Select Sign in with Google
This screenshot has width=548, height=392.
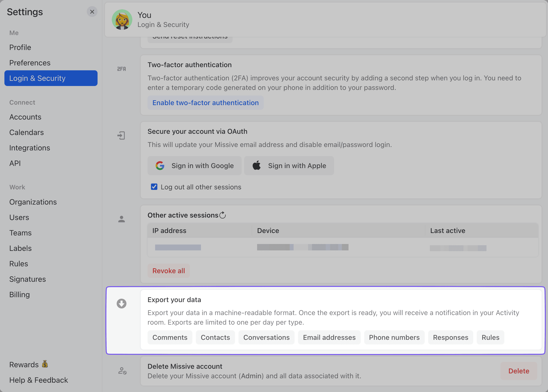point(194,166)
